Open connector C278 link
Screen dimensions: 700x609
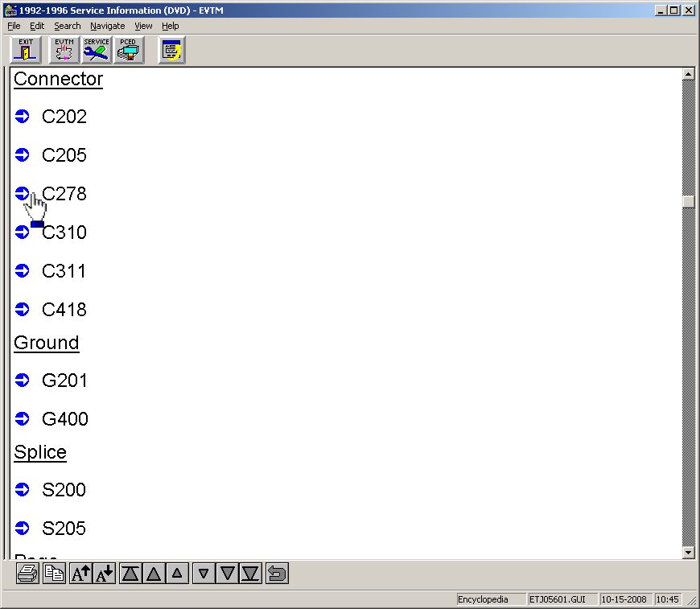pyautogui.click(x=64, y=194)
